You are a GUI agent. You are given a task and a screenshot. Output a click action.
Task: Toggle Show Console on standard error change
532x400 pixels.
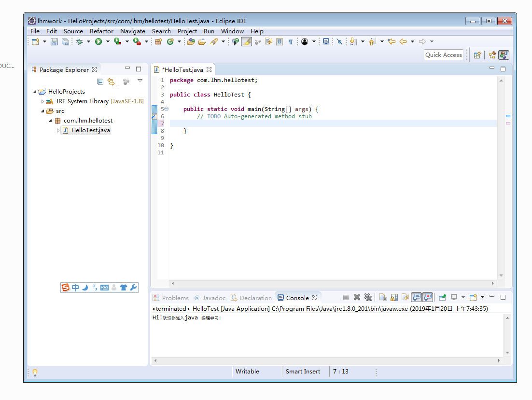tap(428, 297)
